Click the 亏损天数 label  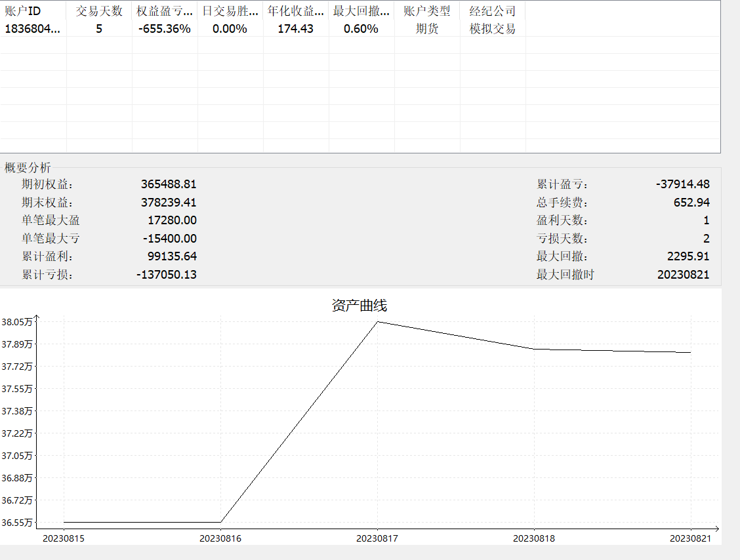tap(562, 238)
